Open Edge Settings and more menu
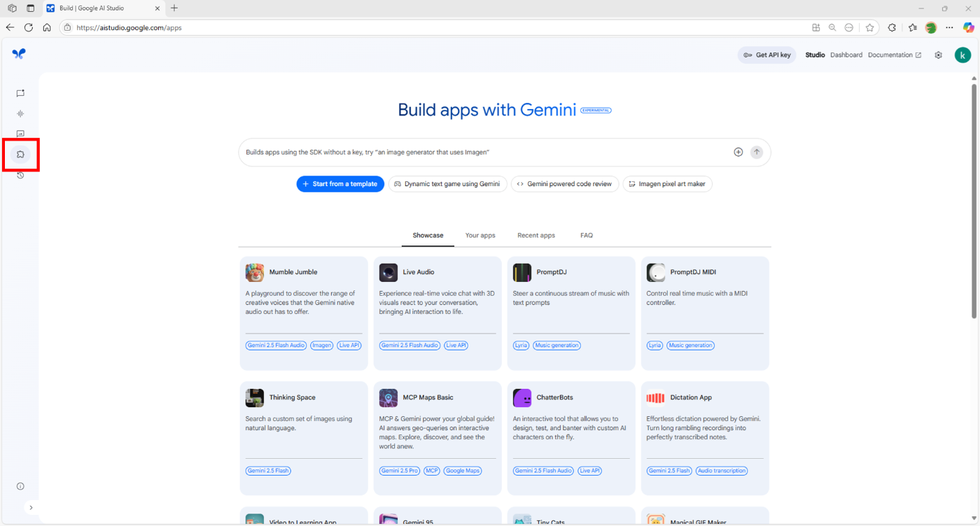 click(x=949, y=27)
